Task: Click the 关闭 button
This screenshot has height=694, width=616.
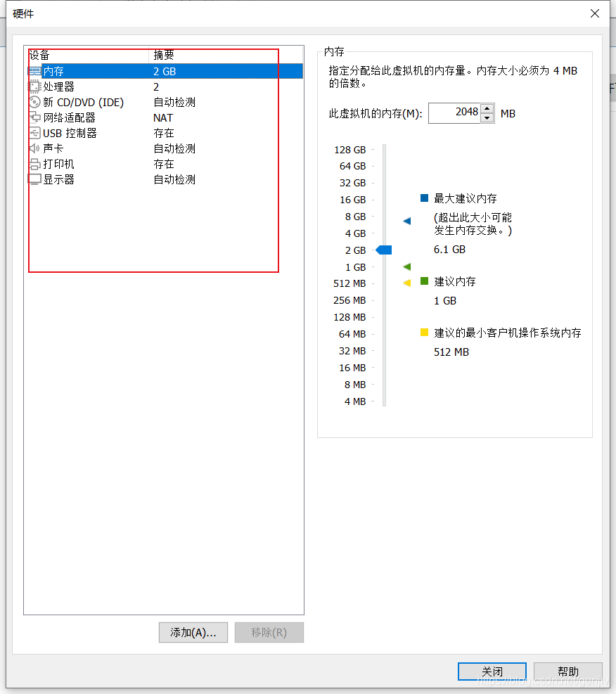Action: (x=492, y=671)
